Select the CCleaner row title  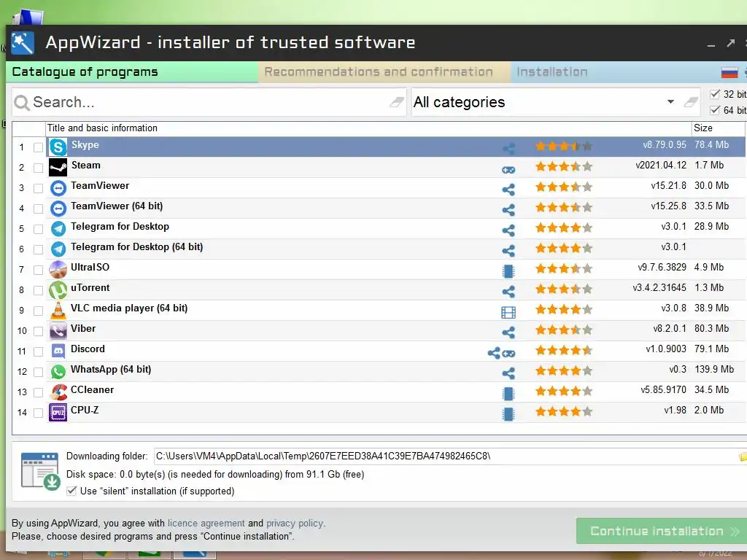click(93, 390)
